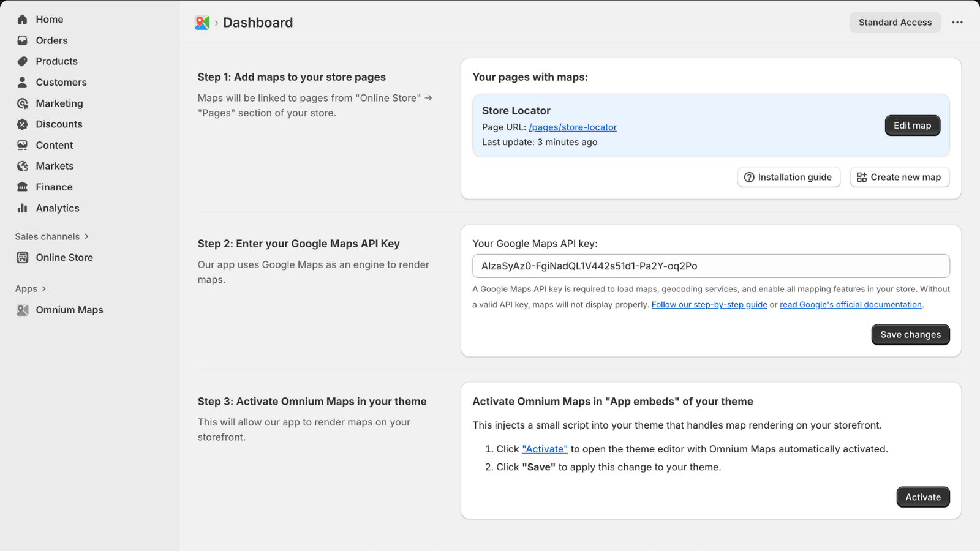
Task: Click the Edit map button
Action: 912,126
